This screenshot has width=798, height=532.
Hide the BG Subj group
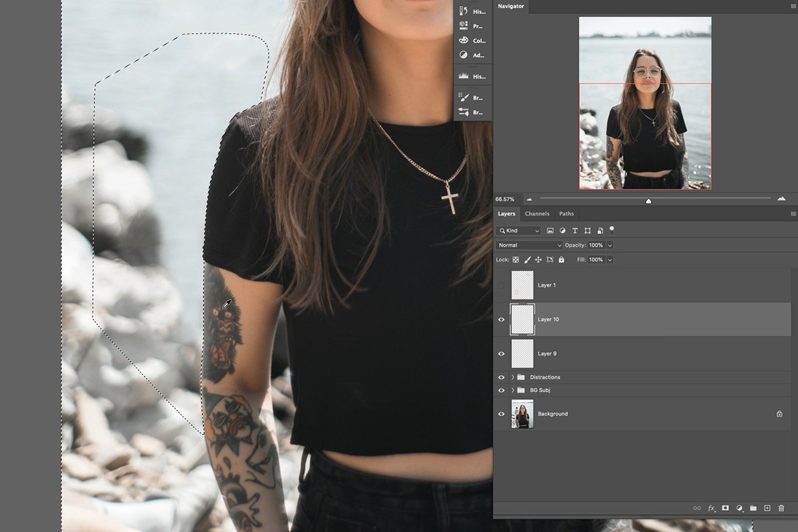pyautogui.click(x=501, y=390)
